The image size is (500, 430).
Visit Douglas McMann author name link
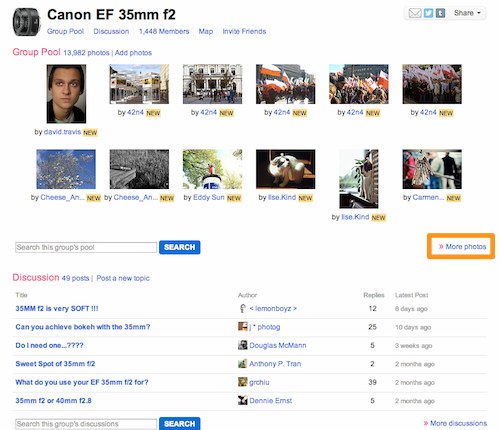pos(278,345)
